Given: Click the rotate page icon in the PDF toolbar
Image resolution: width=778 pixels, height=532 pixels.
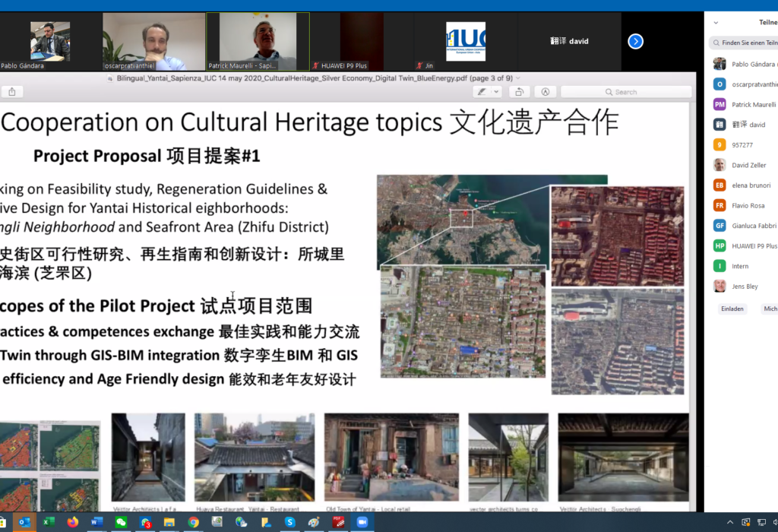Looking at the screenshot, I should coord(520,91).
